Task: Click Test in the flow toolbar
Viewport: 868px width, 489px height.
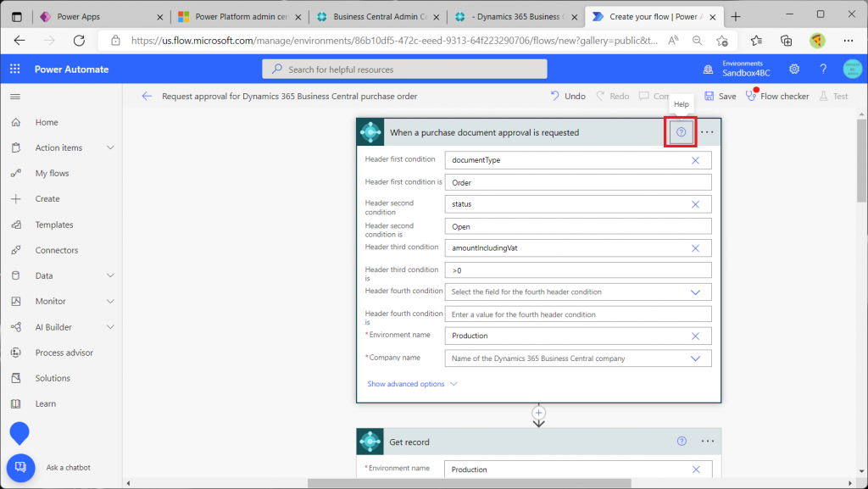Action: [x=834, y=97]
